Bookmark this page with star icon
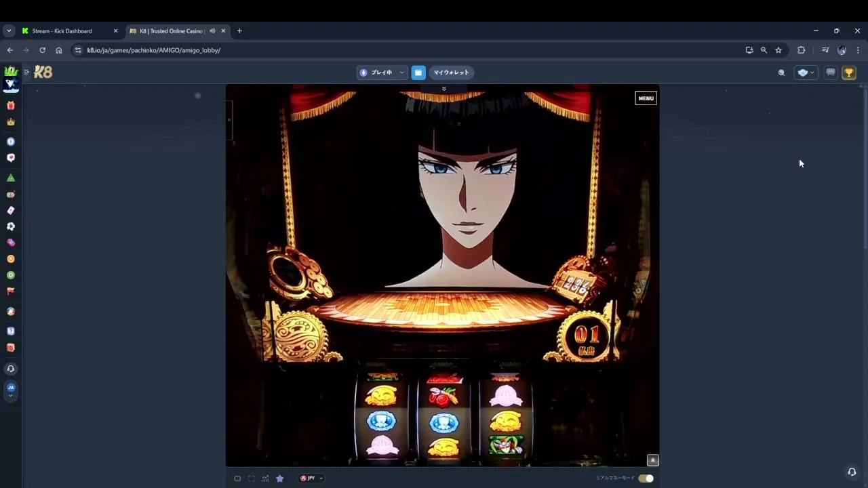This screenshot has height=488, width=868. [x=778, y=50]
